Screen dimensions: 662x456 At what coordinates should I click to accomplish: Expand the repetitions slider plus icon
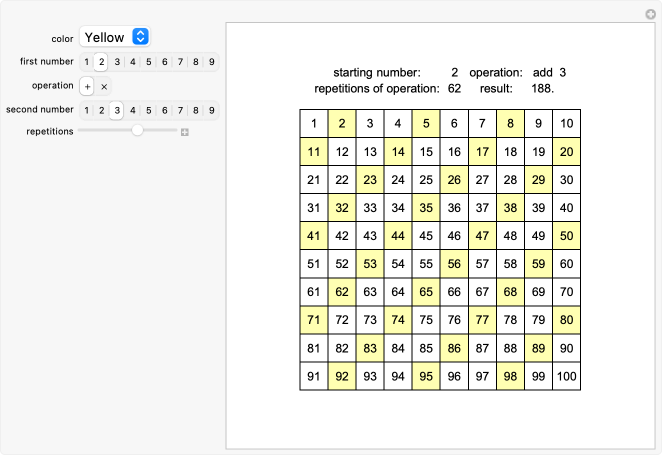click(x=184, y=132)
